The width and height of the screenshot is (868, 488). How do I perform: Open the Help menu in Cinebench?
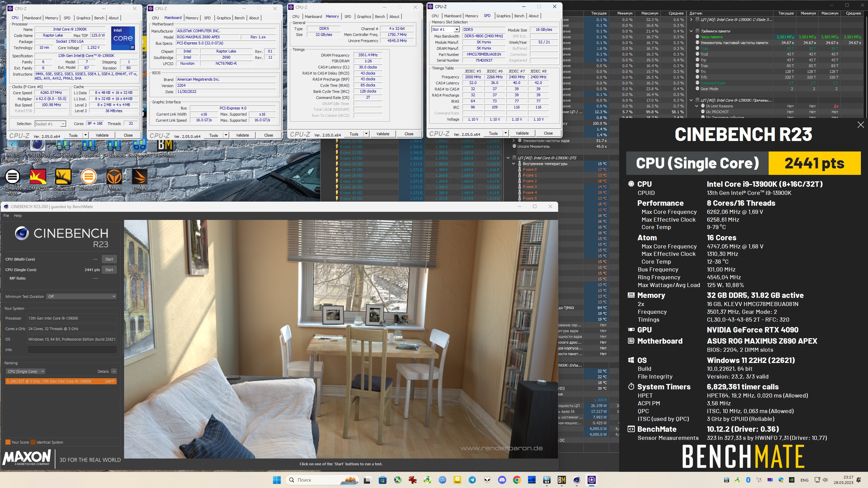(x=18, y=216)
